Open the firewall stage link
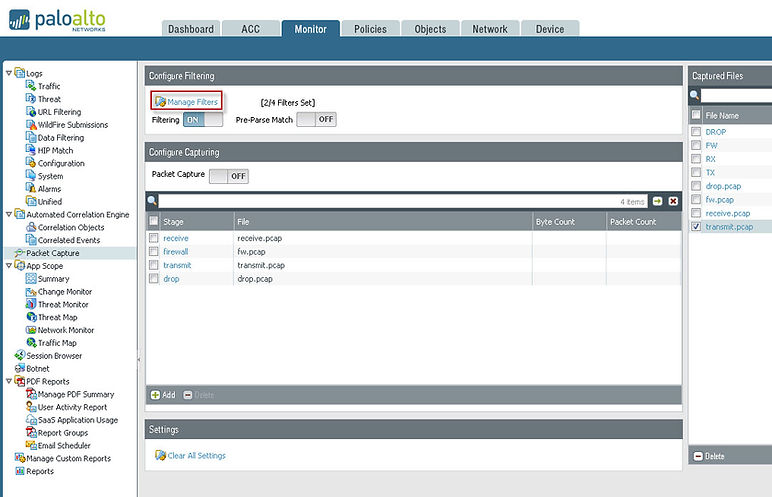 (176, 252)
